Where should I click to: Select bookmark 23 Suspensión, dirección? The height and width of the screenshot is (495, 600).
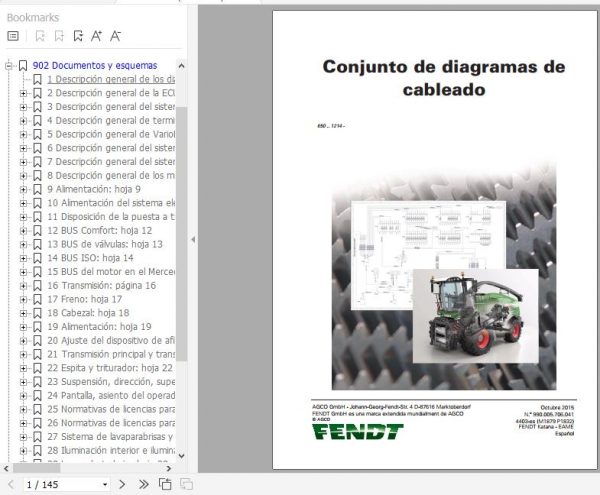pyautogui.click(x=111, y=382)
